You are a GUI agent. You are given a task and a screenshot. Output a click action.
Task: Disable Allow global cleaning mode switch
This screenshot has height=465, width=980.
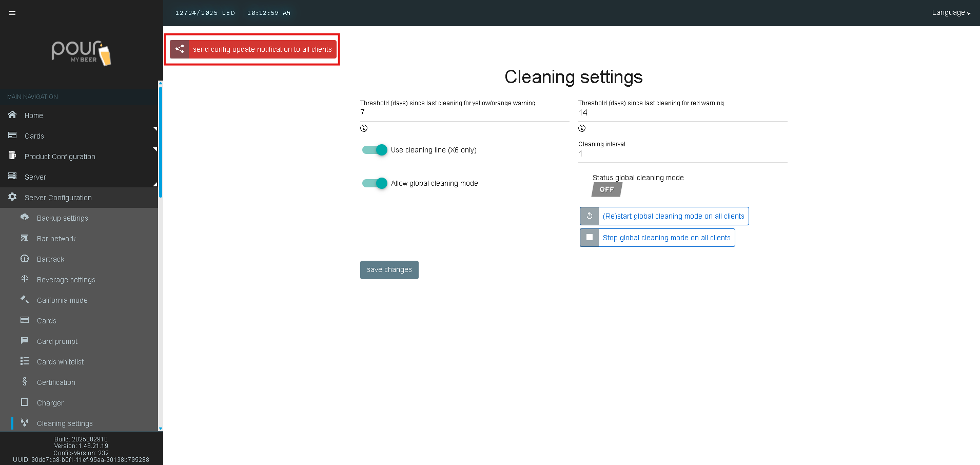click(375, 183)
